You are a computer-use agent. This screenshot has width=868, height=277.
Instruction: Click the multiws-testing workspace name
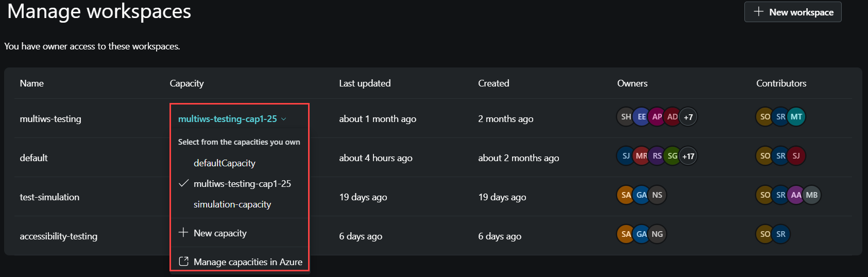tap(50, 119)
